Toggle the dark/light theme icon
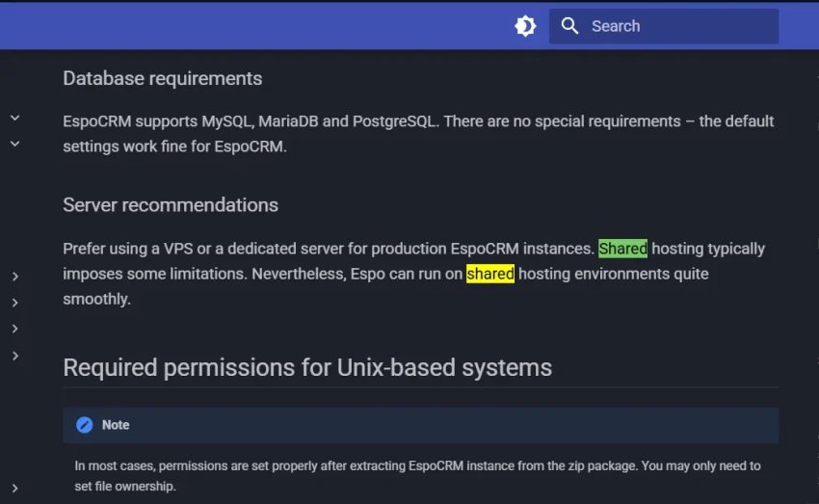Image resolution: width=819 pixels, height=504 pixels. (x=525, y=26)
